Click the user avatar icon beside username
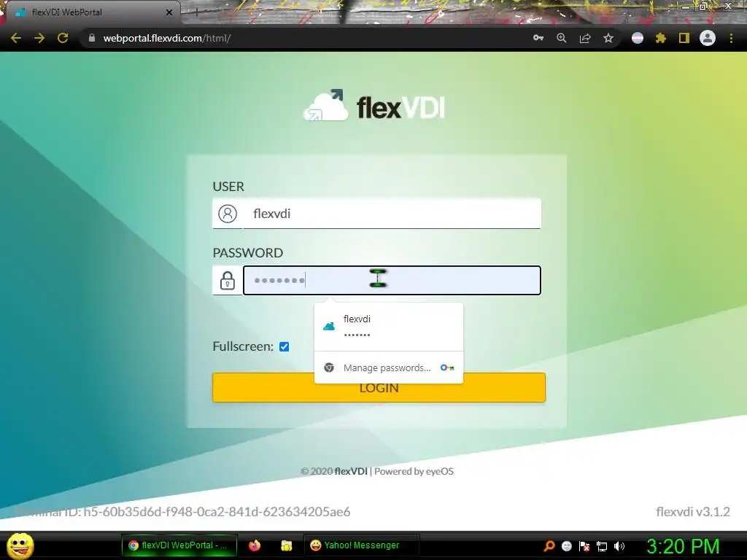Viewport: 747px width, 560px height. pyautogui.click(x=228, y=214)
